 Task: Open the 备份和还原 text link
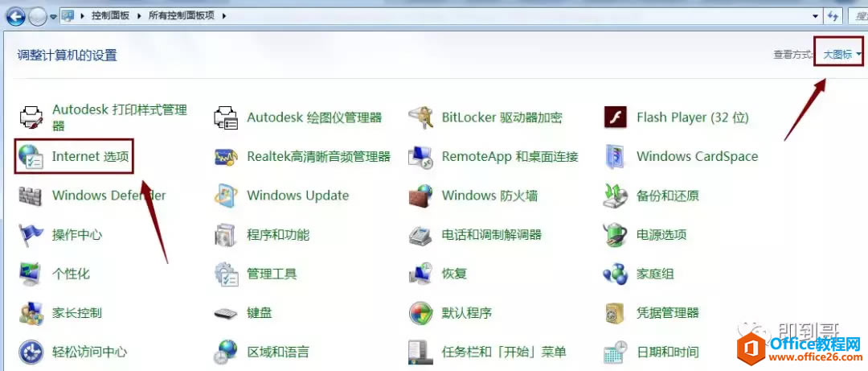(668, 196)
